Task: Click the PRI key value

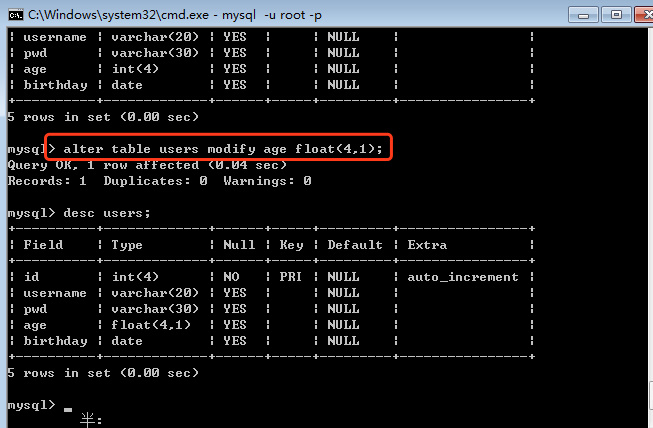Action: tap(291, 277)
